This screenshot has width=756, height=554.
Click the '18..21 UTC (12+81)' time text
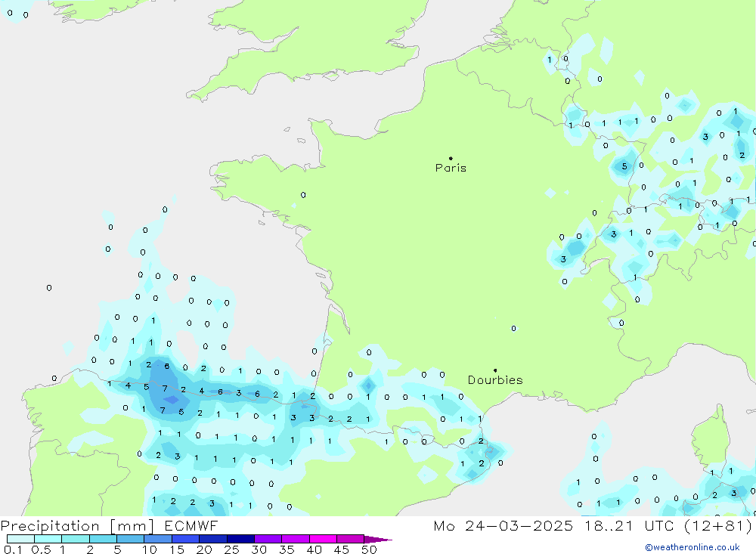669,525
